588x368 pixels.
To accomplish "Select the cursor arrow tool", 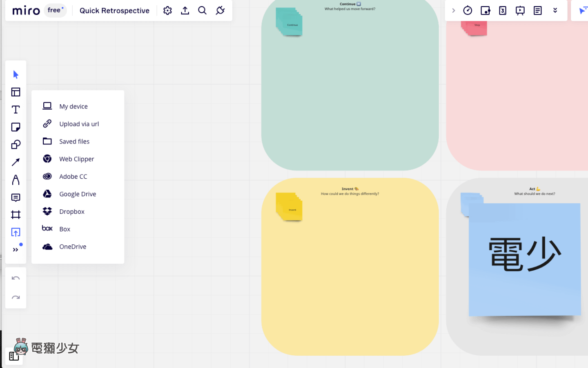I will click(16, 74).
